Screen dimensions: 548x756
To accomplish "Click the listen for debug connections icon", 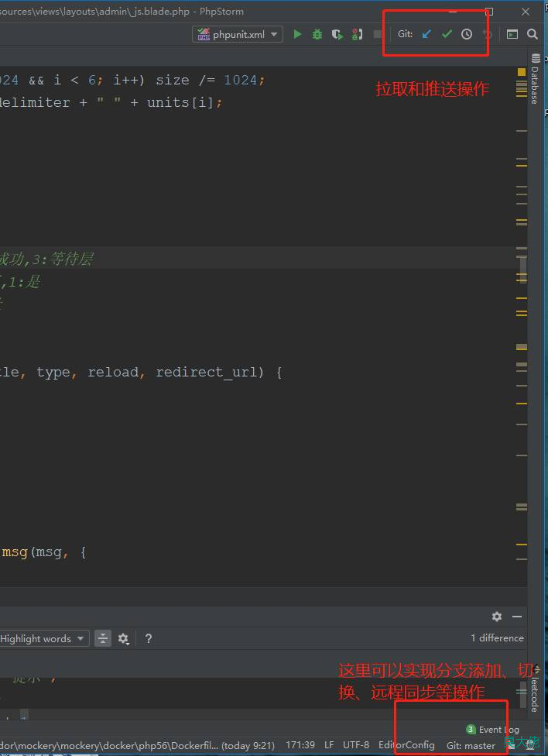I will pyautogui.click(x=357, y=34).
